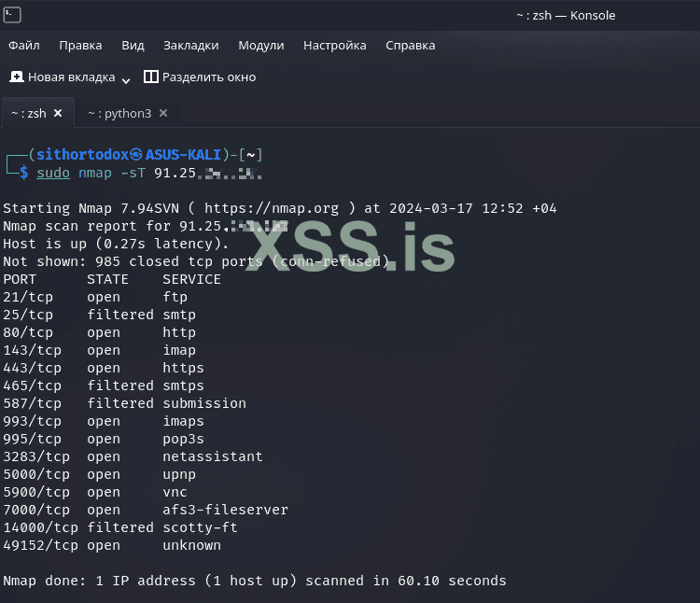Screen dimensions: 700x603
Task: Click the pop3s service name
Action: [183, 439]
